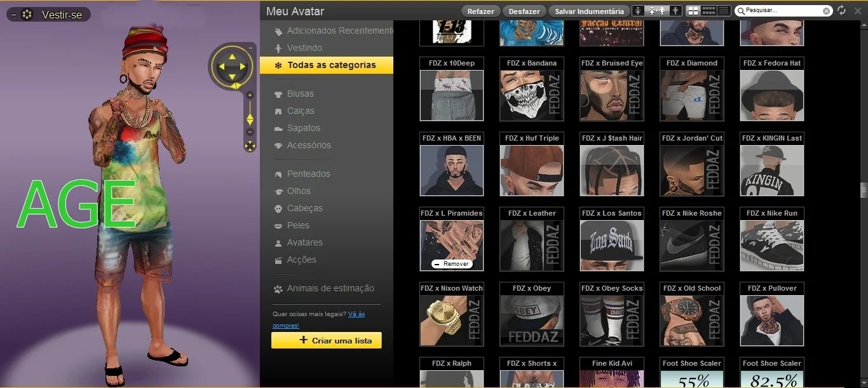868x388 pixels.
Task: Rotate camera up with top arrow
Action: (x=232, y=56)
